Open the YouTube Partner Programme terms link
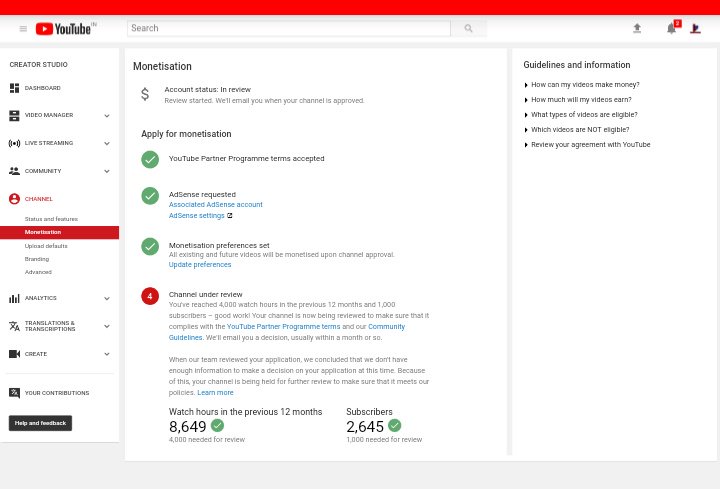720x489 pixels. (x=283, y=327)
